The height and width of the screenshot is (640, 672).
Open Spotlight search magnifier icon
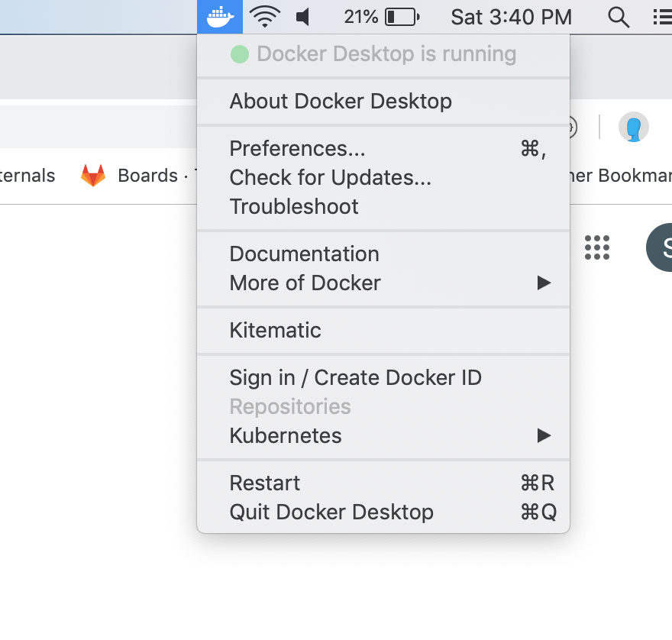(618, 16)
